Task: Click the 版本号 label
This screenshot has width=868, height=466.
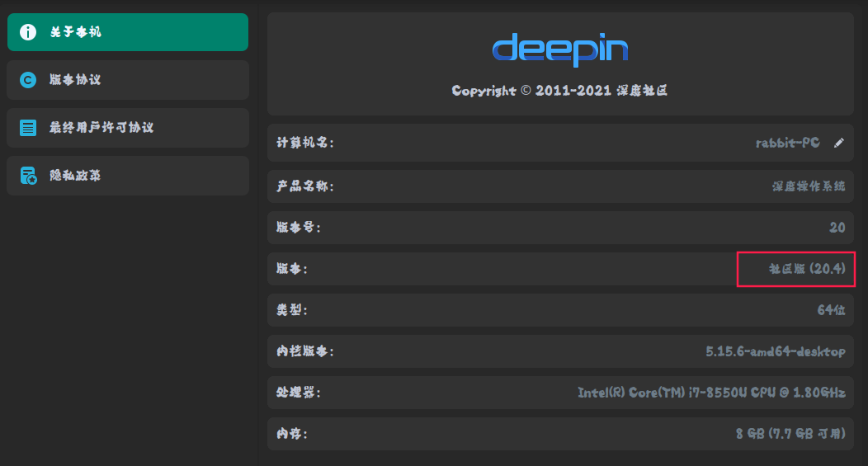Action: pyautogui.click(x=299, y=228)
